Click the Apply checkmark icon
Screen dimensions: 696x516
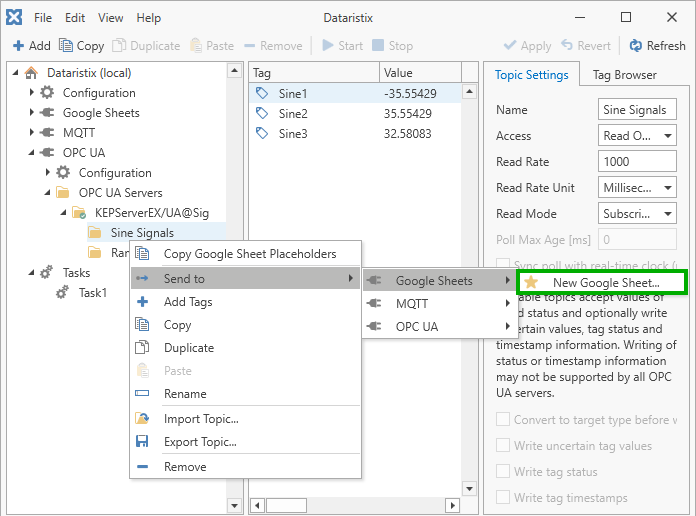(510, 45)
